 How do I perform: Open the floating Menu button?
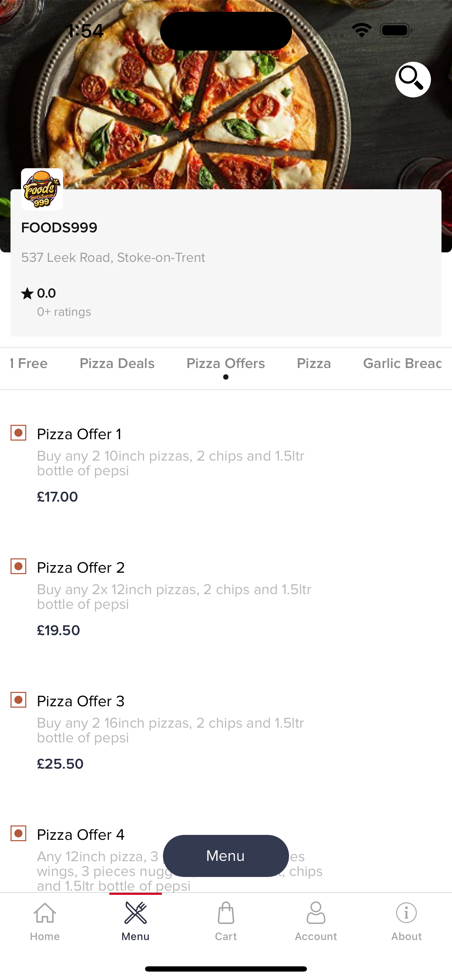[x=226, y=856]
